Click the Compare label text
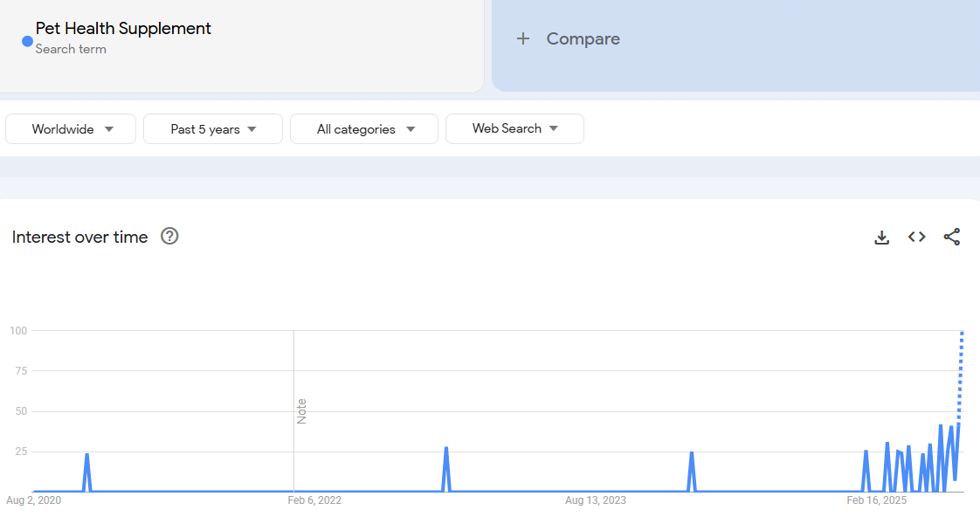The width and height of the screenshot is (980, 517). coord(583,38)
